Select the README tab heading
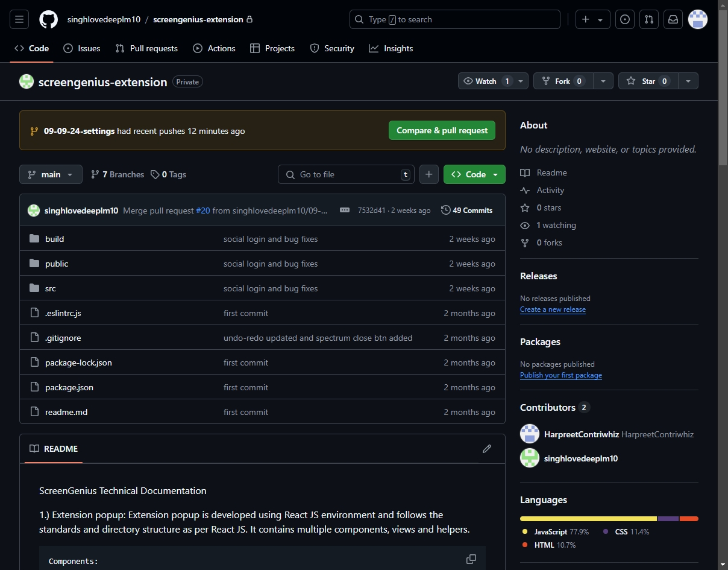This screenshot has width=728, height=570. tap(54, 449)
